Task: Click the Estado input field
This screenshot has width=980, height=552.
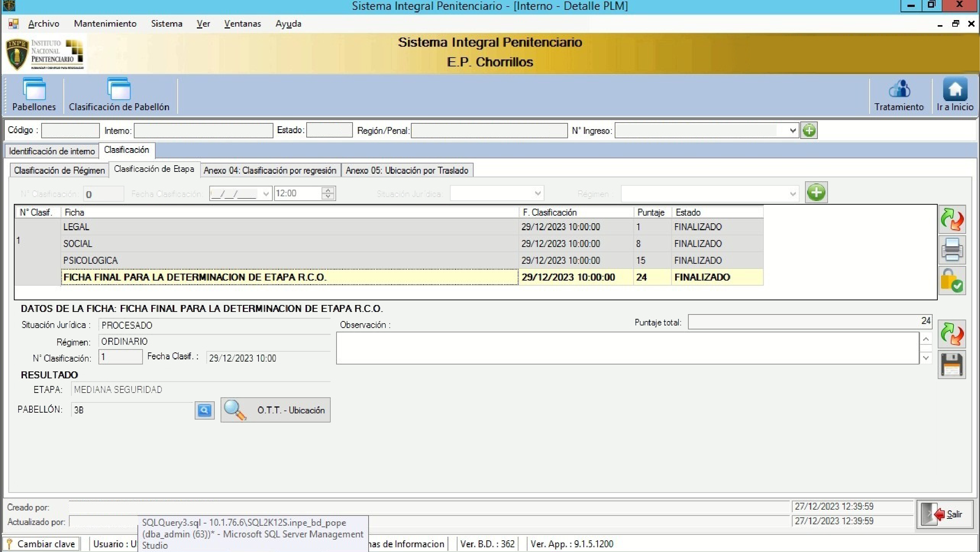Action: pos(330,130)
